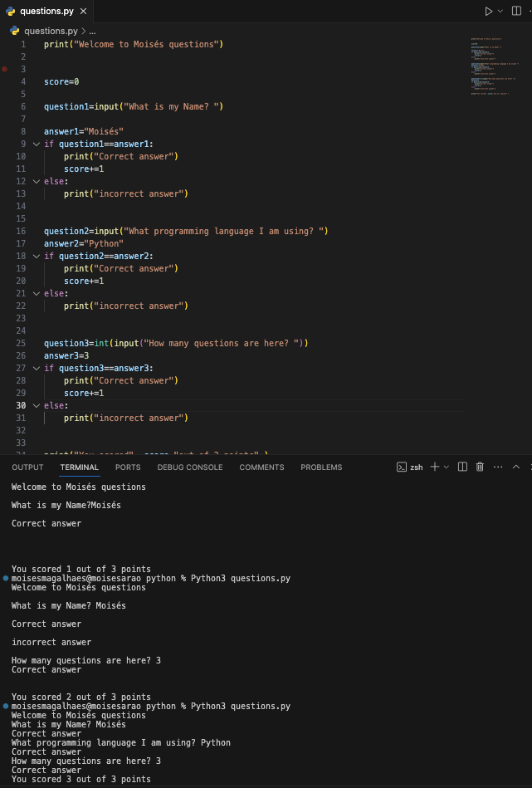Click the answer1="Moisés" line
Screen dimensions: 532x788
click(83, 132)
